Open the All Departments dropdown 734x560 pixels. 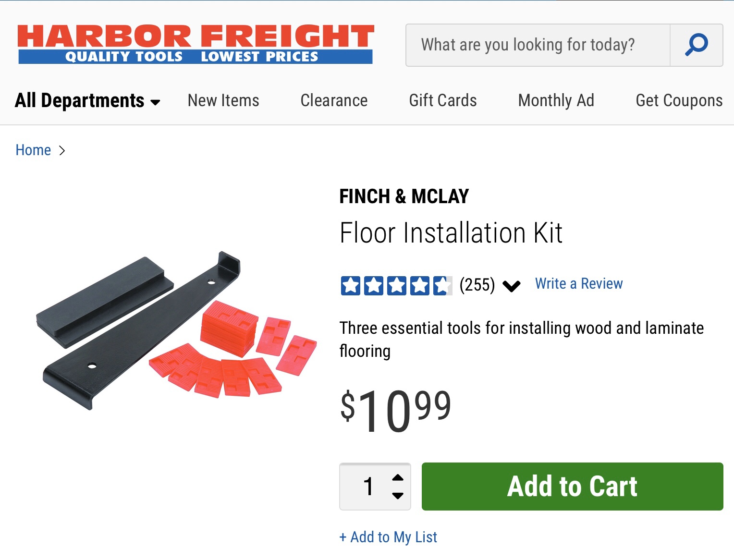(x=88, y=101)
